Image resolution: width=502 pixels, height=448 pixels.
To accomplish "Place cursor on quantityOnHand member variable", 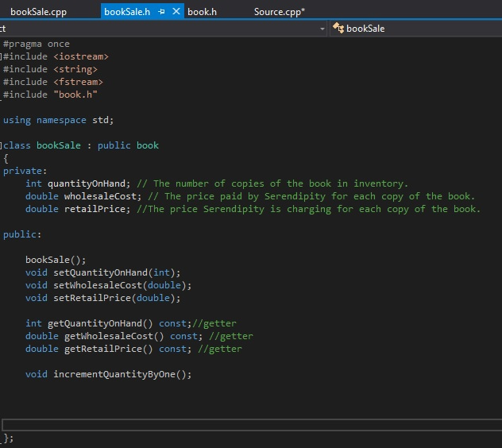I will tap(88, 183).
